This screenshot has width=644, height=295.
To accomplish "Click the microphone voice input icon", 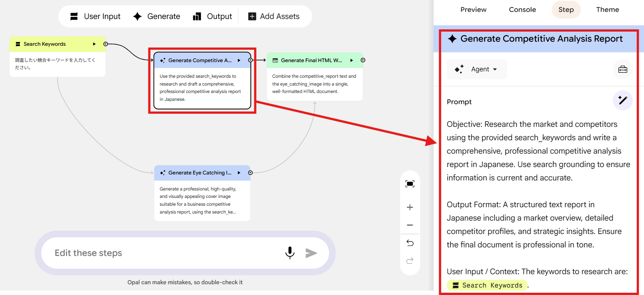I will pos(290,253).
